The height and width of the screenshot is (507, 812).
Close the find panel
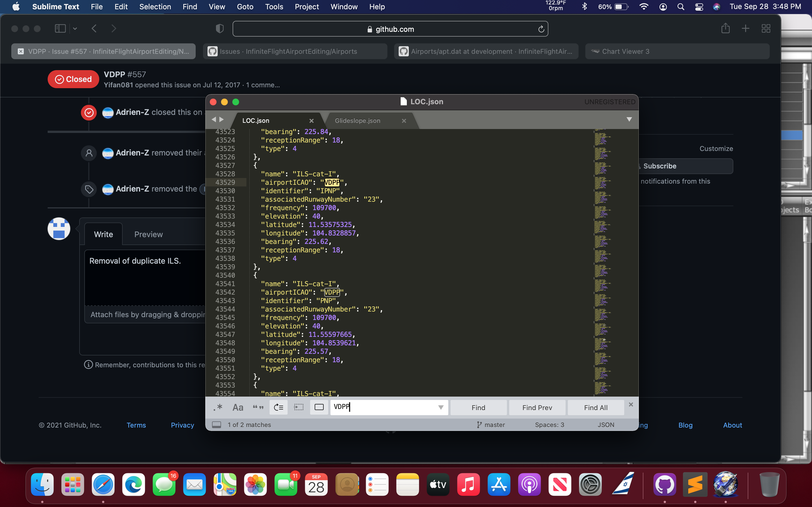[x=631, y=404]
